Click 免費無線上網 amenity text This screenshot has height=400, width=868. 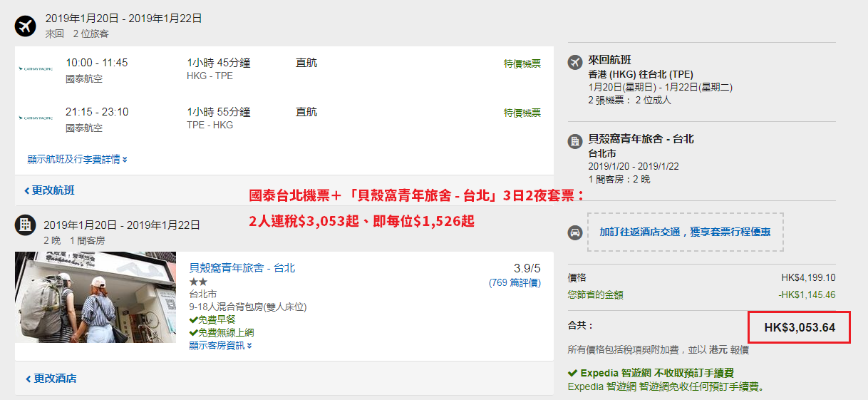[x=226, y=332]
